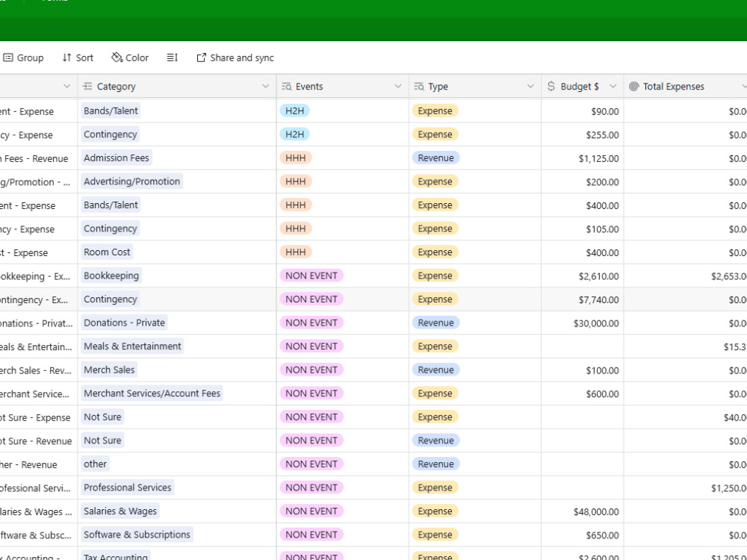Click the Total Expenses rollup icon
Screen dimensions: 747x560
click(633, 87)
